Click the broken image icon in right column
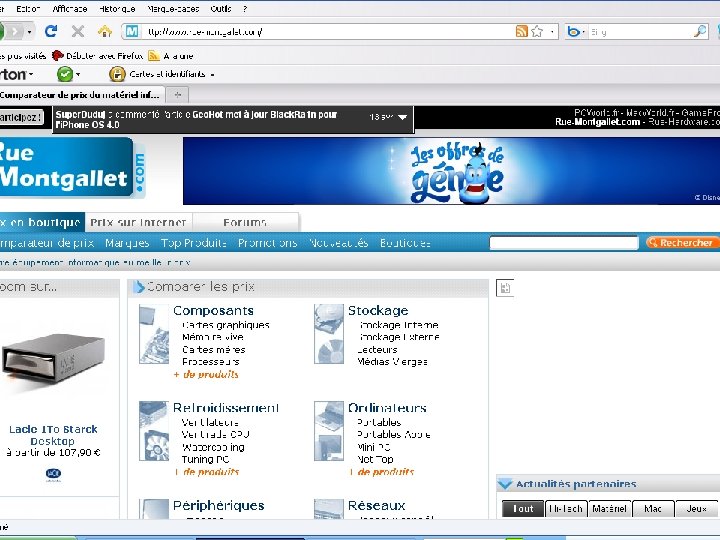Screen dimensions: 720x540 505,288
